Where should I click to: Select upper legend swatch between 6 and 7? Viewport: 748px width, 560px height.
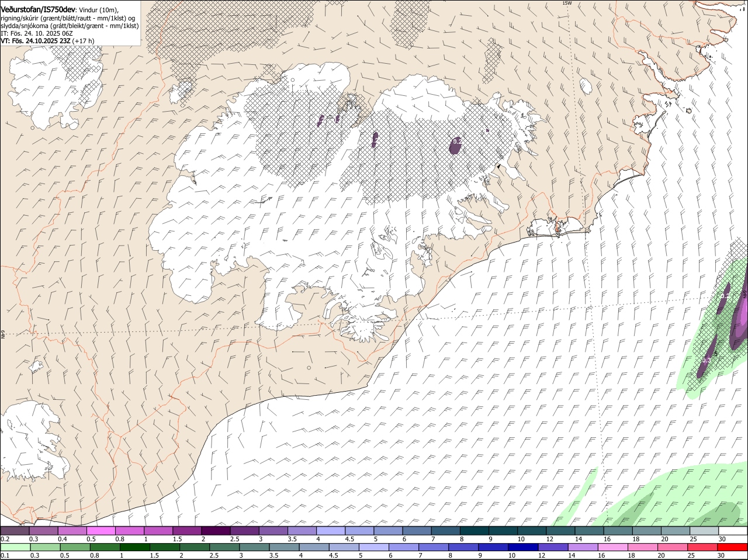[x=417, y=531]
